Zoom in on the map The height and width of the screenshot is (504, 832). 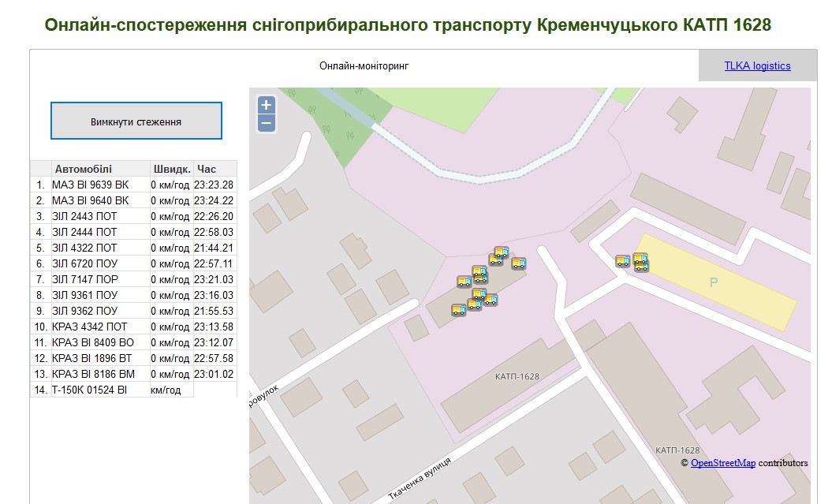click(267, 105)
